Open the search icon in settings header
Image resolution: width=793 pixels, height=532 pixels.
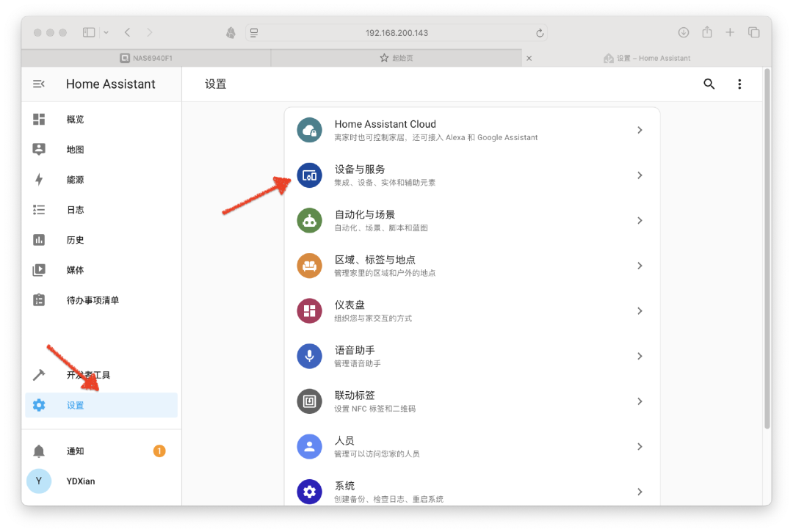pyautogui.click(x=709, y=84)
